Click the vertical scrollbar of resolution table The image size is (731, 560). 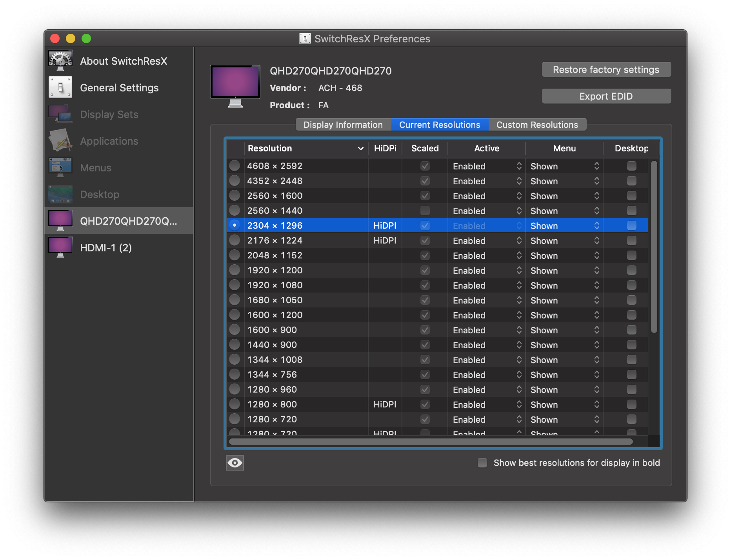(654, 246)
